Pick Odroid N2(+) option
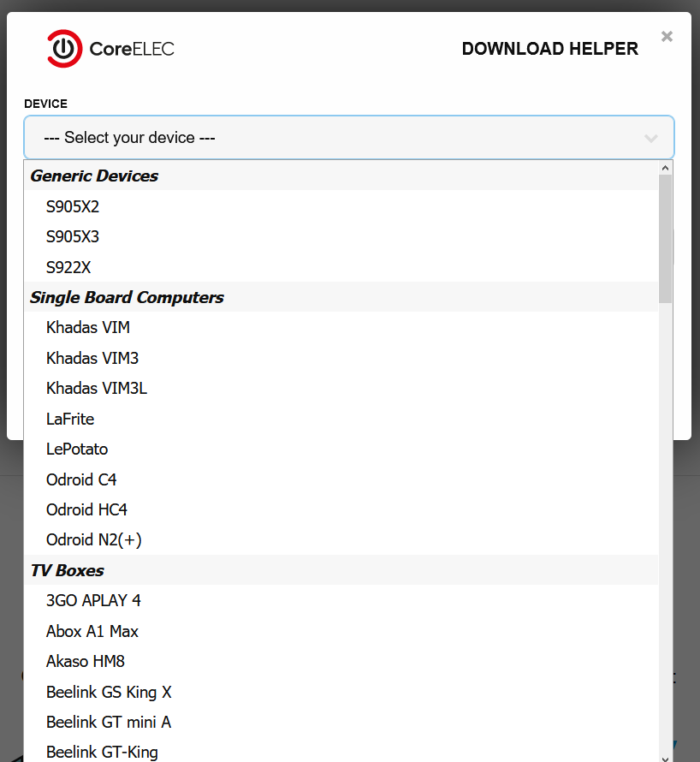 tap(341, 540)
